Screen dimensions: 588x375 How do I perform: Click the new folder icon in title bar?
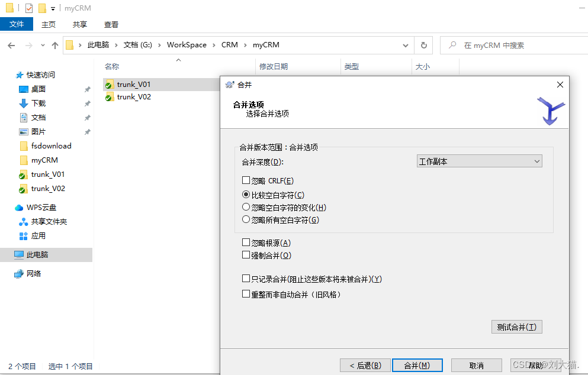pos(43,8)
